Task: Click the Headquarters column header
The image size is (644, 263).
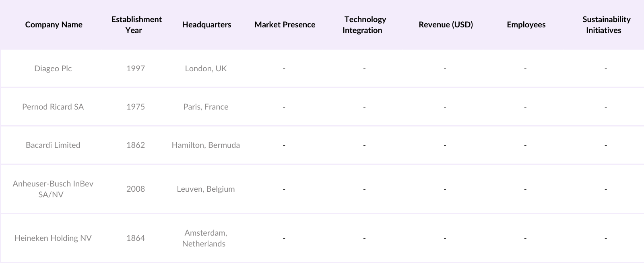Action: click(206, 25)
